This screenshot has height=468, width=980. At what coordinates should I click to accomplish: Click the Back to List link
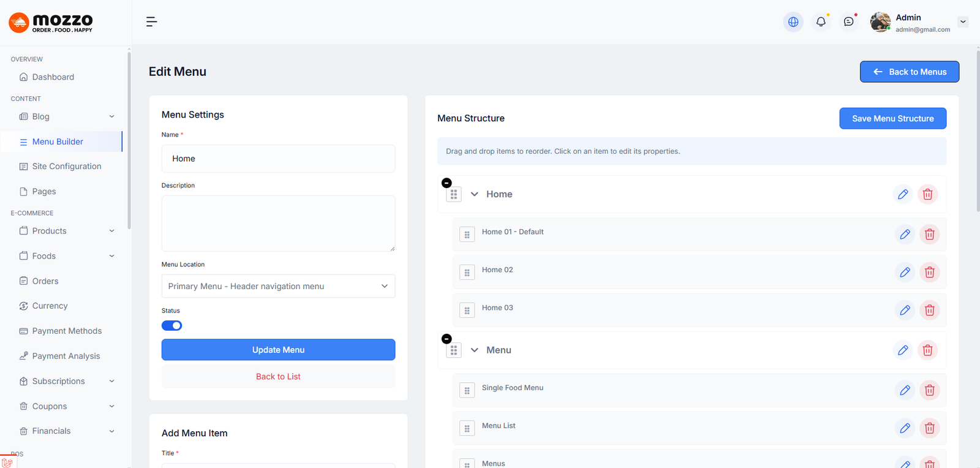278,377
